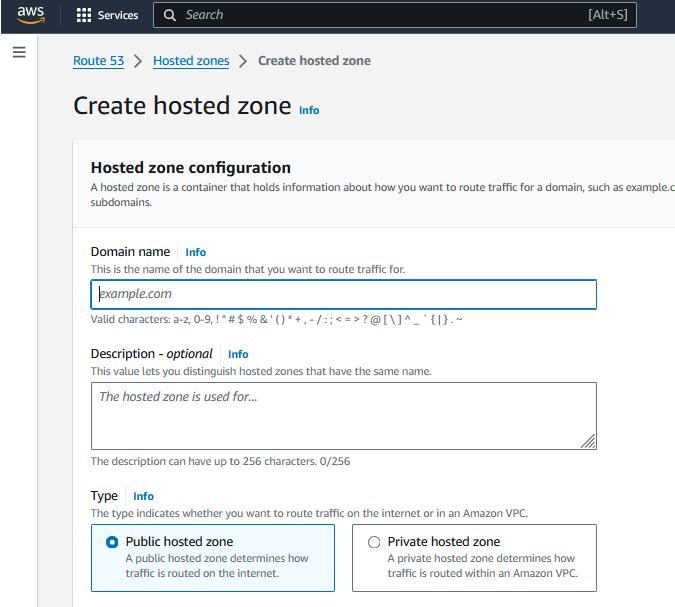The width and height of the screenshot is (675, 607).
Task: Click the AWS logo home icon
Action: pos(31,15)
